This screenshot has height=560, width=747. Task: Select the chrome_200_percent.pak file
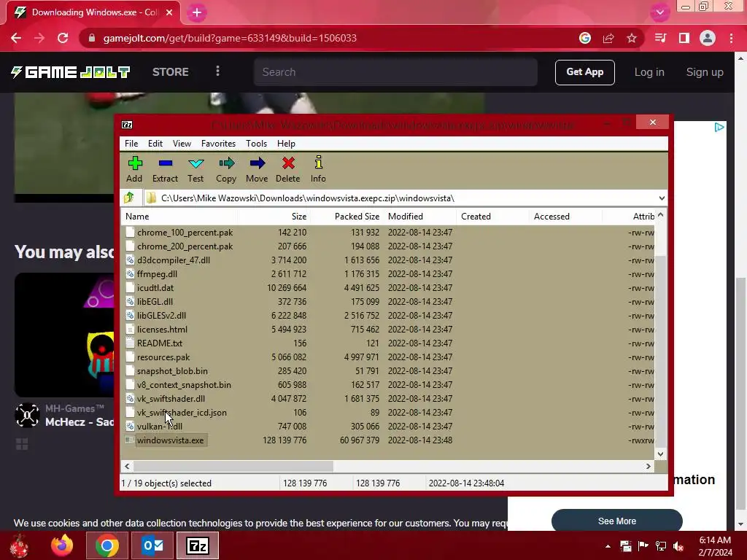(x=185, y=246)
